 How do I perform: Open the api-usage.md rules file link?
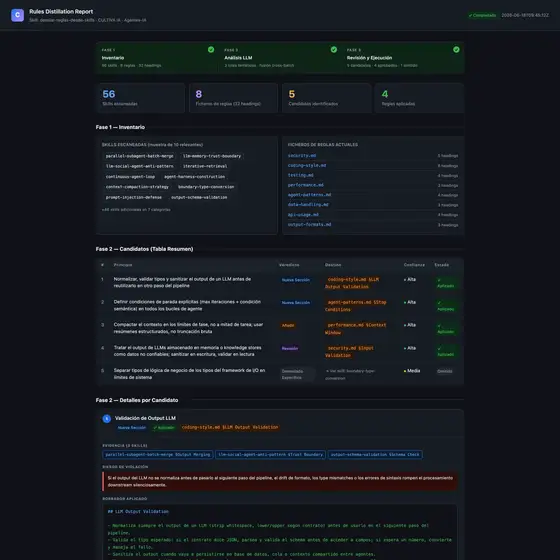pos(303,215)
